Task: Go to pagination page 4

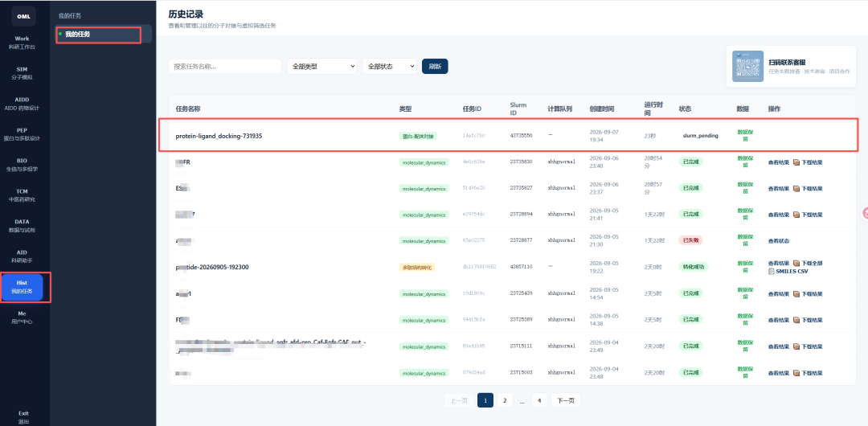Action: tap(539, 400)
